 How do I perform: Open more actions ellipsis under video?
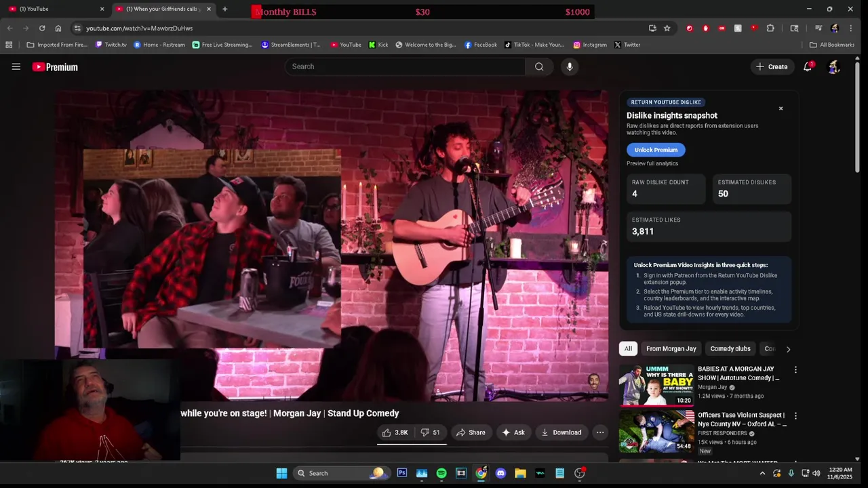coord(599,432)
